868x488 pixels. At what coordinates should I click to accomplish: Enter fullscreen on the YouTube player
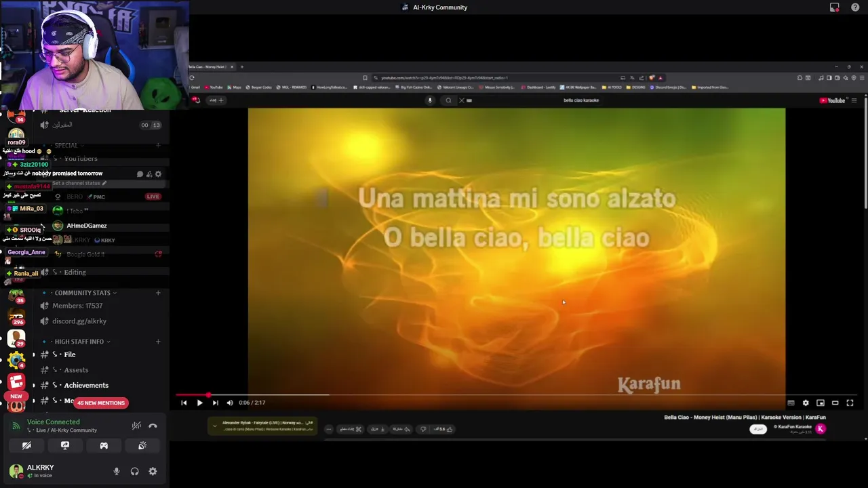(x=850, y=403)
